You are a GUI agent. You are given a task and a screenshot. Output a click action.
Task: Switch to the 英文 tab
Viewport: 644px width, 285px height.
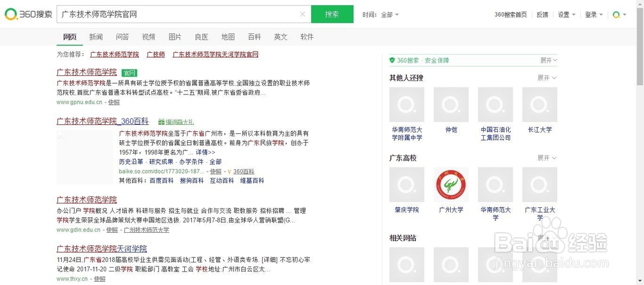[x=281, y=37]
